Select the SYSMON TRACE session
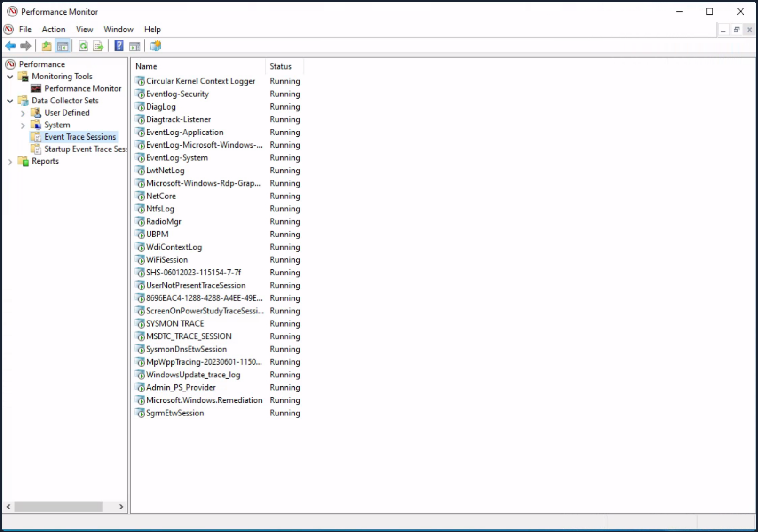758x532 pixels. (174, 323)
